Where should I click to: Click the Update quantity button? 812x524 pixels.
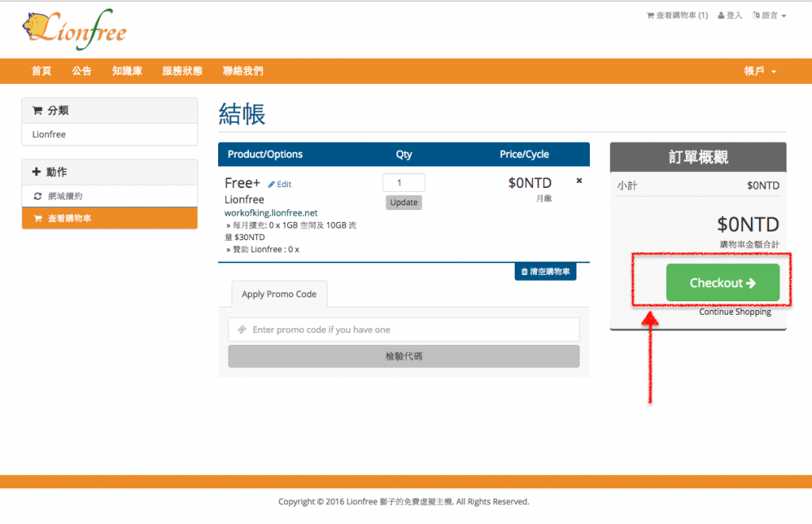[404, 202]
